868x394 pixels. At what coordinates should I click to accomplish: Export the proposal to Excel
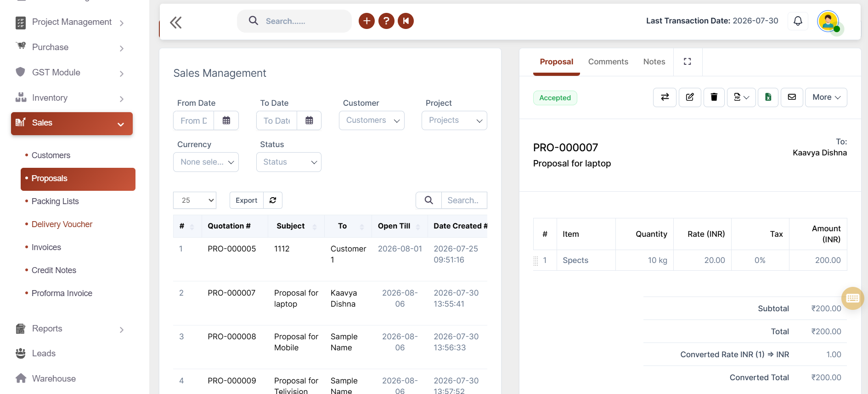768,97
